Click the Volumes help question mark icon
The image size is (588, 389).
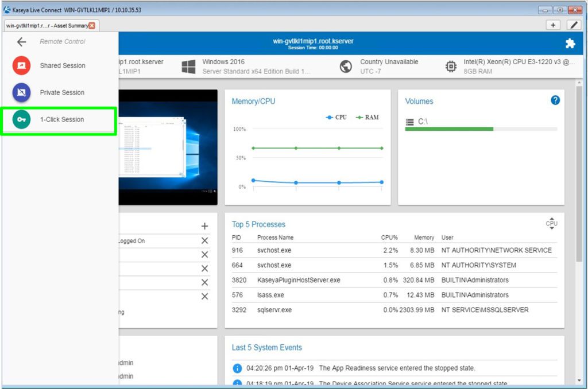tap(555, 100)
